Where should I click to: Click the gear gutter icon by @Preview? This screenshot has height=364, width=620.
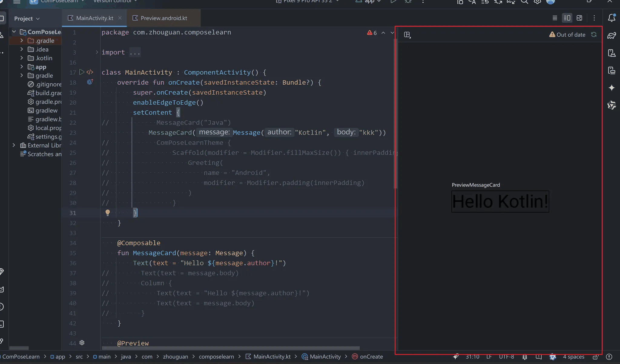click(82, 343)
